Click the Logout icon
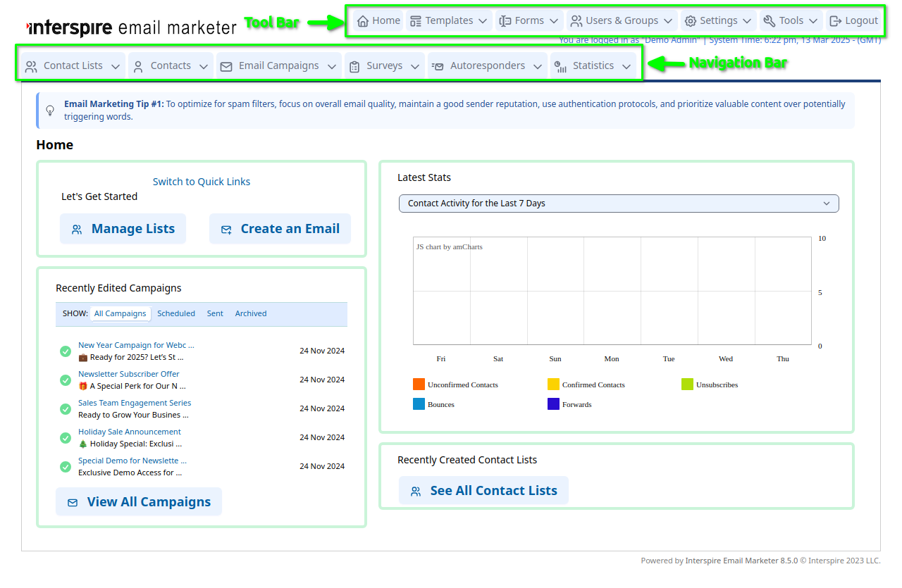The image size is (902, 588). (834, 20)
